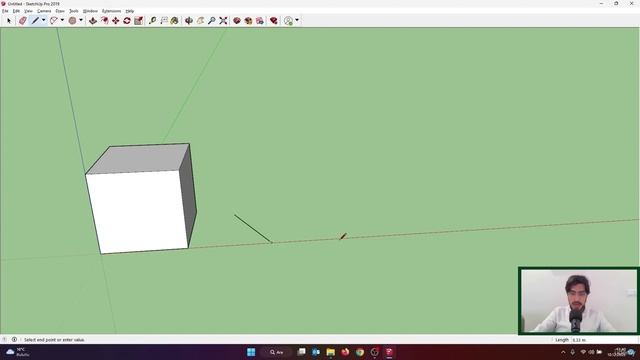This screenshot has height=360, width=640.
Task: Activate the Orbit tool
Action: point(189,20)
